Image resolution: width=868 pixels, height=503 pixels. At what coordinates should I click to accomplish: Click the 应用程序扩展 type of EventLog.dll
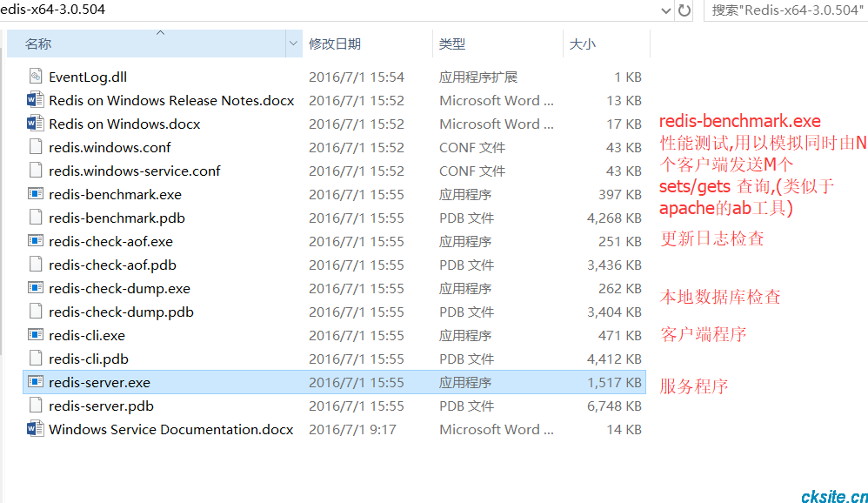click(478, 77)
